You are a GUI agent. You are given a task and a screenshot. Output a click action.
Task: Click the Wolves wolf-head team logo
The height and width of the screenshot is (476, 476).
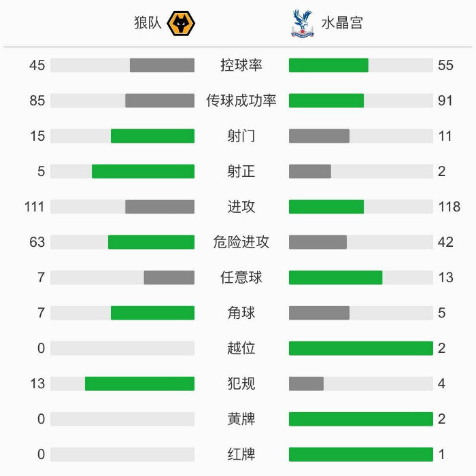[181, 23]
